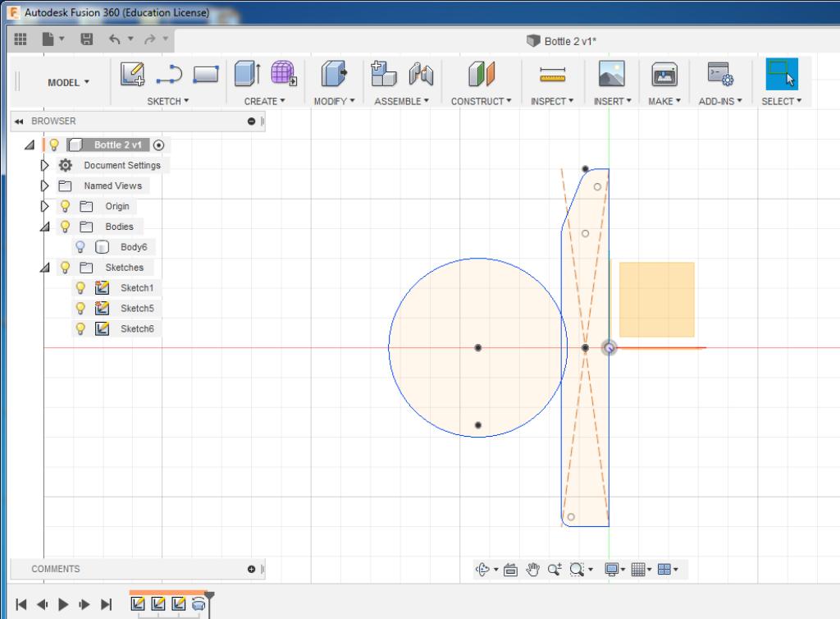
Task: Select Sketch6 in the browser tree
Action: (136, 328)
